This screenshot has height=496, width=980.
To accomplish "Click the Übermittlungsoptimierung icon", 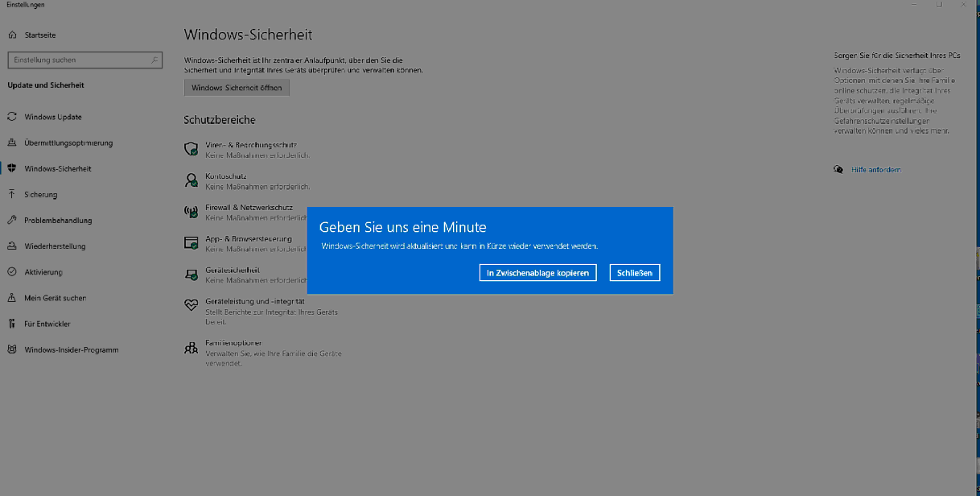I will point(12,143).
